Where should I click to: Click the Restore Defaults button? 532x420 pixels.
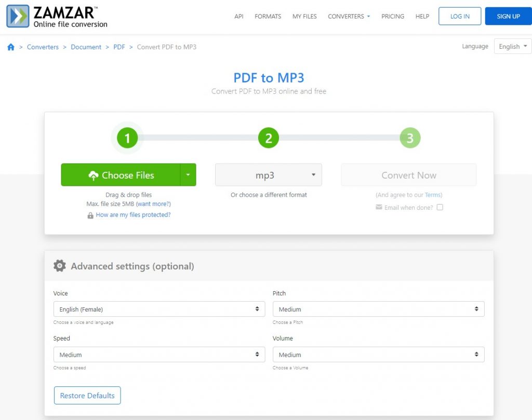tap(87, 395)
